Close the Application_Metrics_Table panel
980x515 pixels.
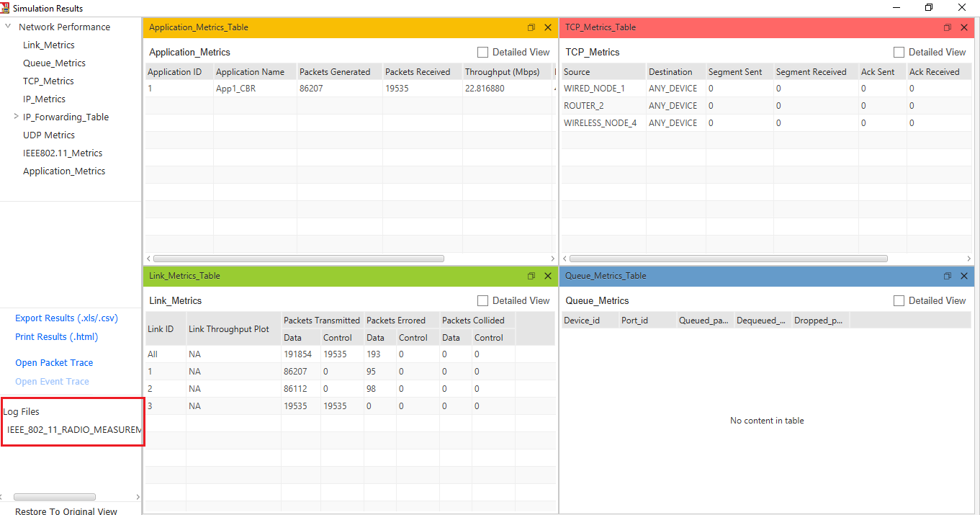pyautogui.click(x=547, y=27)
